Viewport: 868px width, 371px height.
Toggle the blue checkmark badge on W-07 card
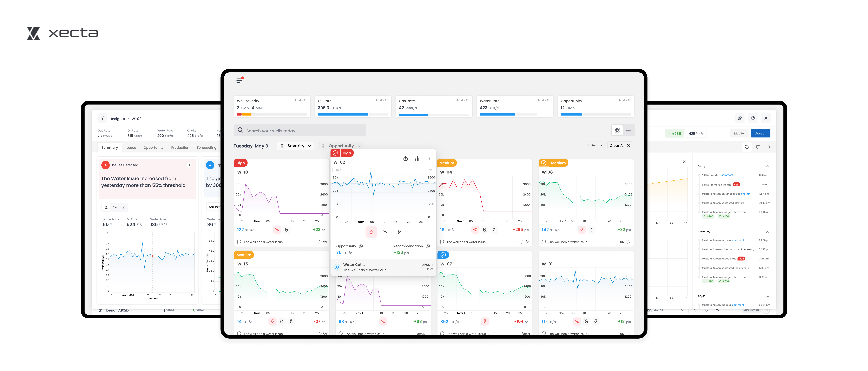point(443,255)
